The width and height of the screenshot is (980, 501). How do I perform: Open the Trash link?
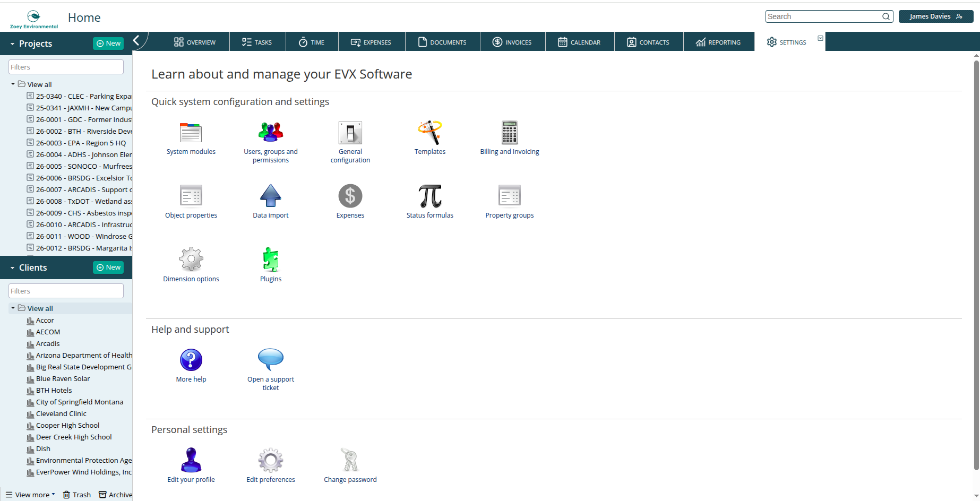point(77,495)
